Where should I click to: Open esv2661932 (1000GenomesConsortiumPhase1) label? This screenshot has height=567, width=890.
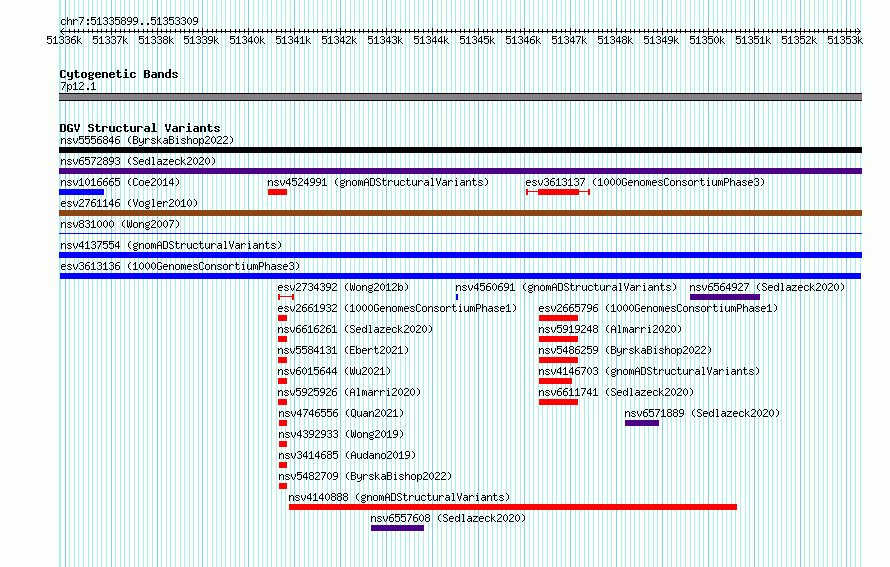397,308
